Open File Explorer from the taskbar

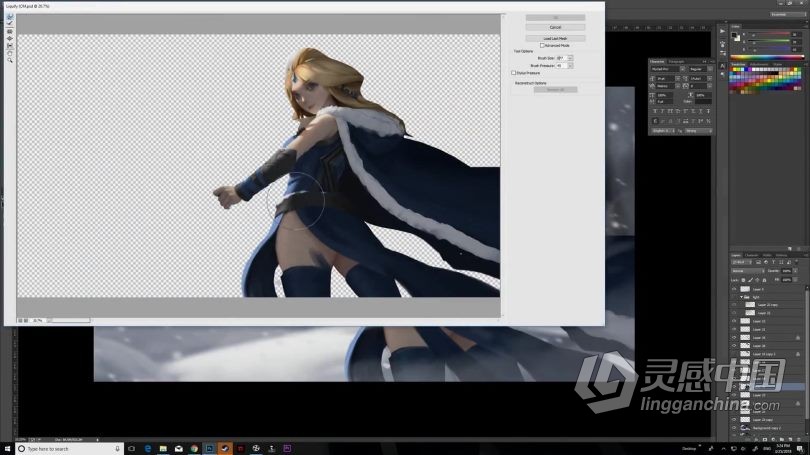[x=163, y=449]
